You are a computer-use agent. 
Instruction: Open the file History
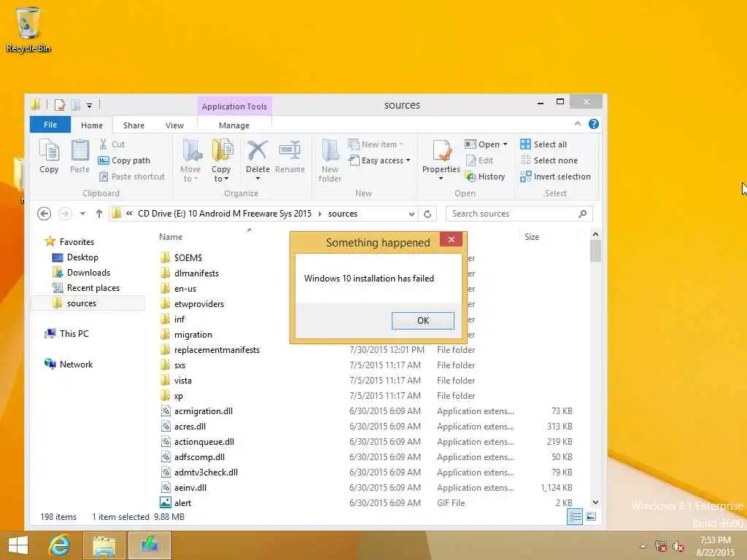(485, 176)
